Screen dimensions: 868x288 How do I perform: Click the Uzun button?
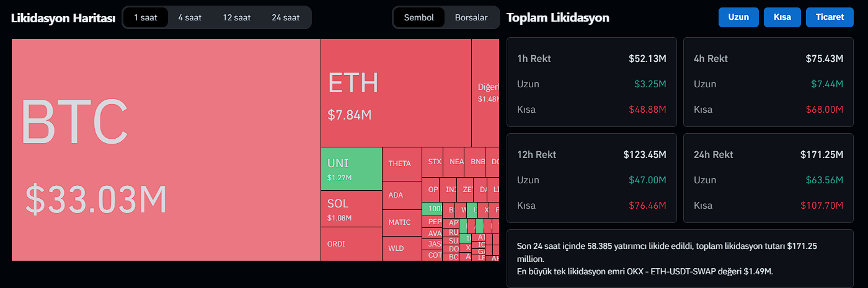tap(738, 17)
